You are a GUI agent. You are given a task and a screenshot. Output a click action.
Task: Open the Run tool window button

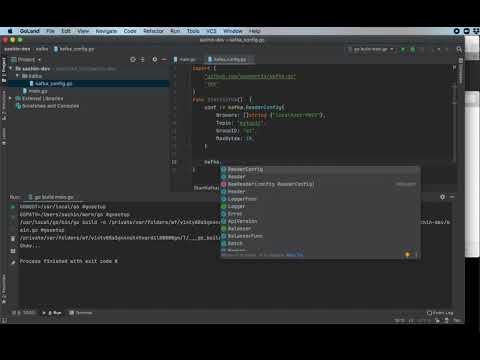[x=53, y=313]
